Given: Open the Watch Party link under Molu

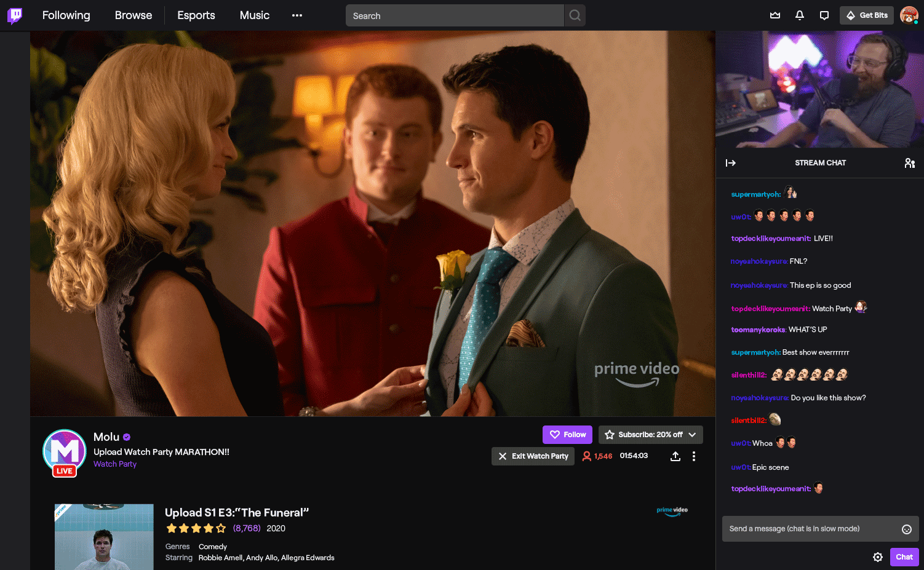Looking at the screenshot, I should (114, 464).
